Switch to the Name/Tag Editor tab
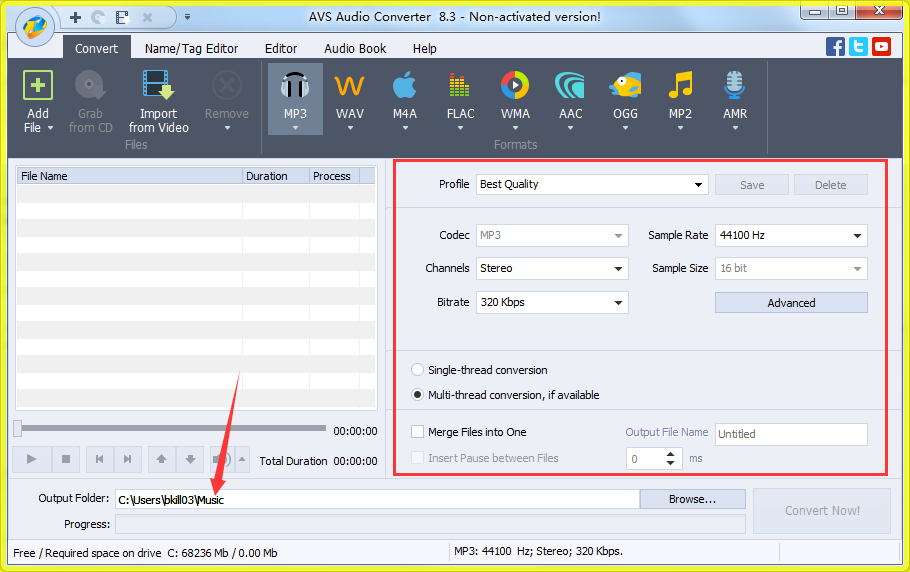 click(192, 49)
